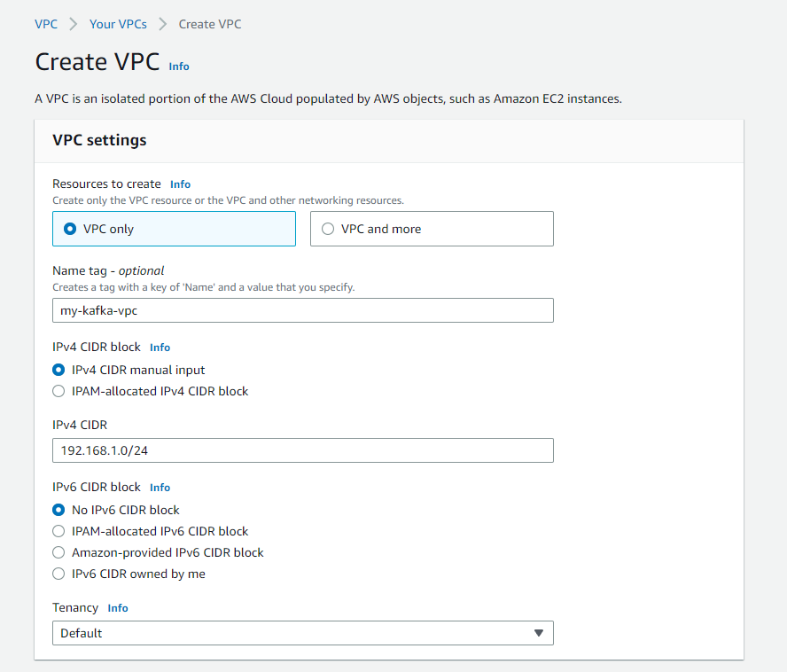This screenshot has height=672, width=787.
Task: Click the Tenancy dropdown arrow icon
Action: (x=538, y=633)
